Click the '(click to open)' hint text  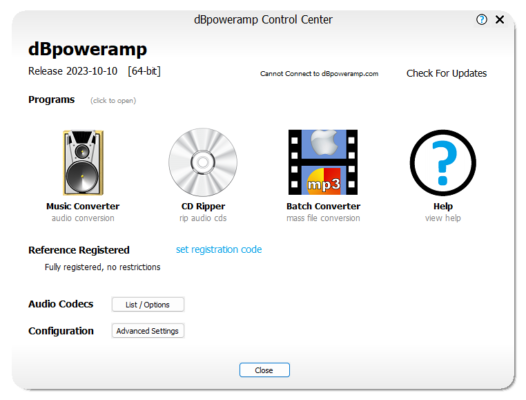pyautogui.click(x=113, y=101)
